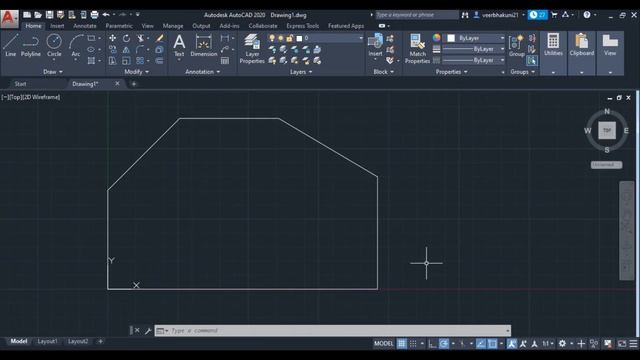Click the Rotate tool icon
This screenshot has height=360, width=640.
click(x=127, y=38)
